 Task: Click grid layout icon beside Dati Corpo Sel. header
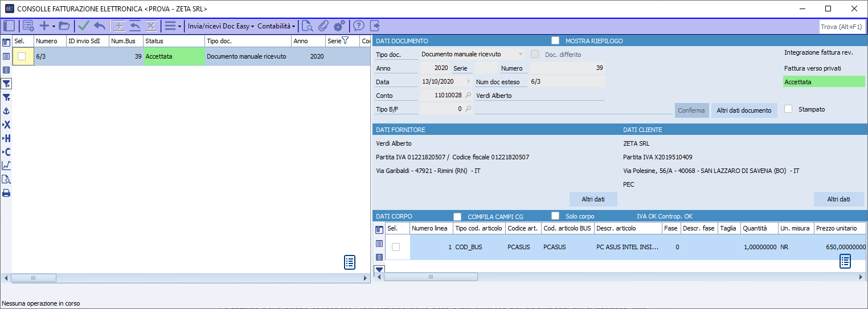pyautogui.click(x=379, y=229)
